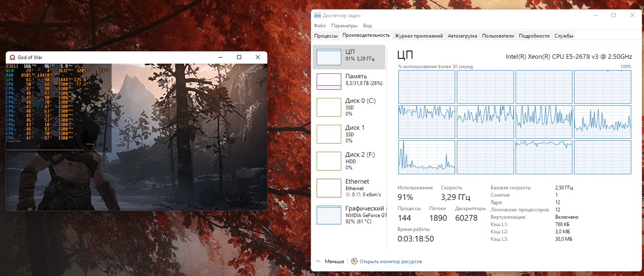Select the NVIDIA GeForce GPU entry

pyautogui.click(x=349, y=215)
